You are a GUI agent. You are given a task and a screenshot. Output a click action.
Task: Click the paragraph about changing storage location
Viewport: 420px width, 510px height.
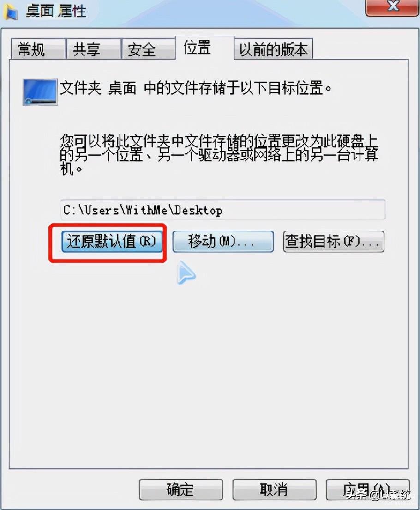(219, 154)
